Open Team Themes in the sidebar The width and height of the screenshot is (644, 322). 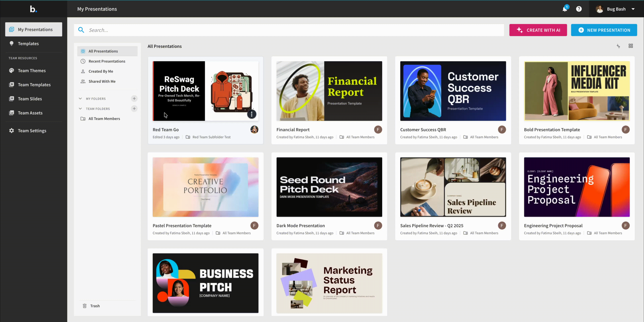click(34, 71)
